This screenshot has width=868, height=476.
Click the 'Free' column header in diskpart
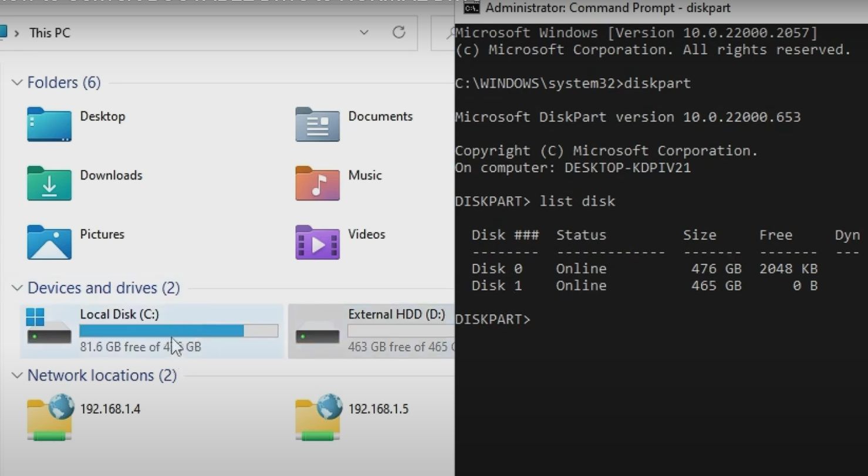(776, 235)
